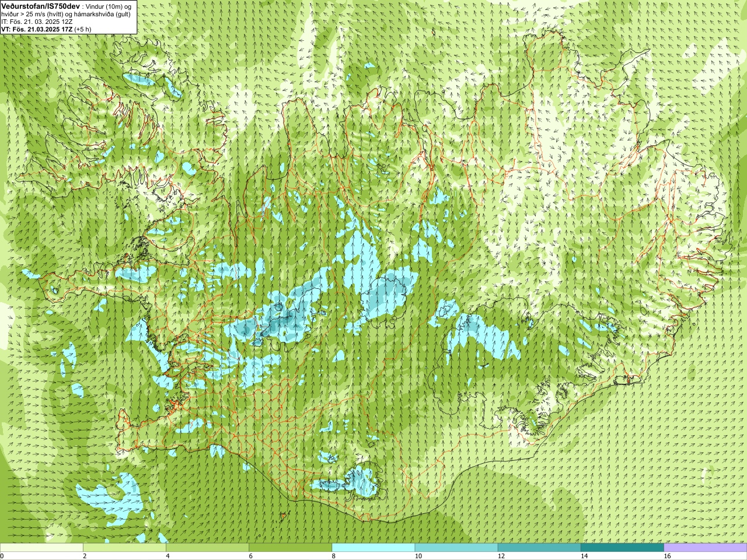
Task: Click the dark teal 14–16 legend swatch
Action: (622, 548)
